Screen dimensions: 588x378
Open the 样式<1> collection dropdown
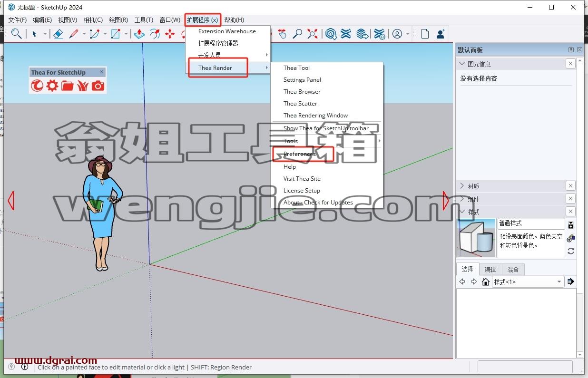528,281
